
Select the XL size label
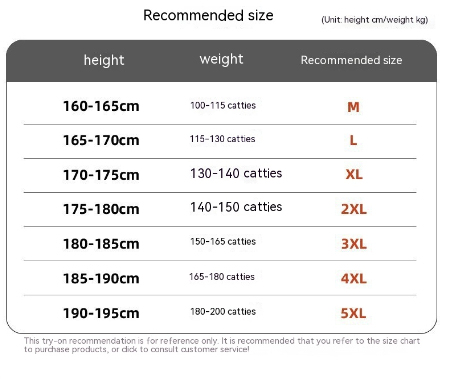coord(354,174)
